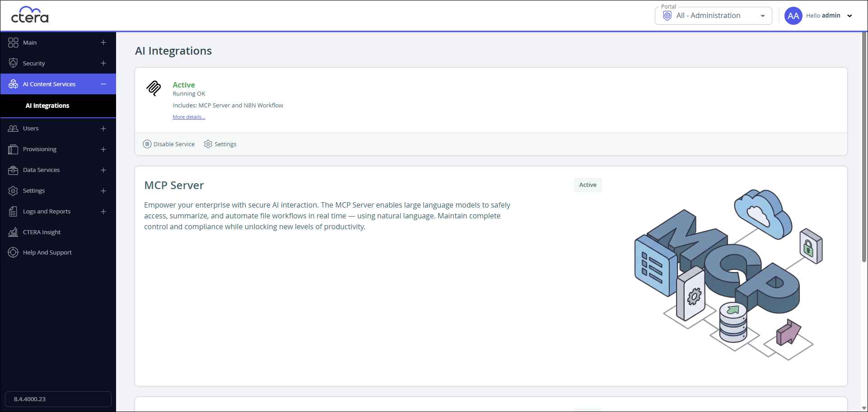Click the AI Content Services cubes icon
This screenshot has height=412, width=868.
tap(13, 84)
